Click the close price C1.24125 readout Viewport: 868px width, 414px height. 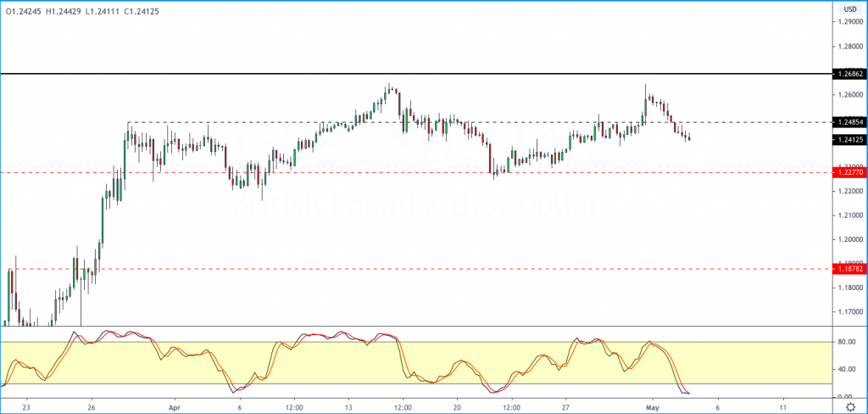140,11
